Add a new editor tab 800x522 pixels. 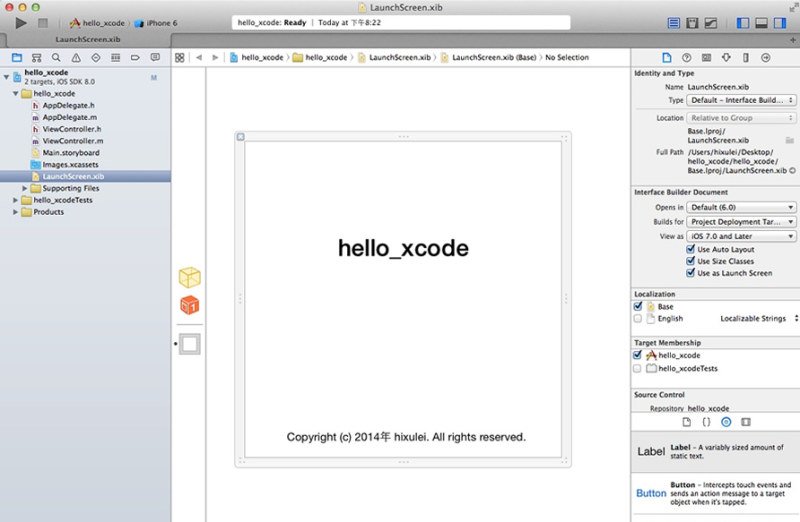(x=793, y=40)
